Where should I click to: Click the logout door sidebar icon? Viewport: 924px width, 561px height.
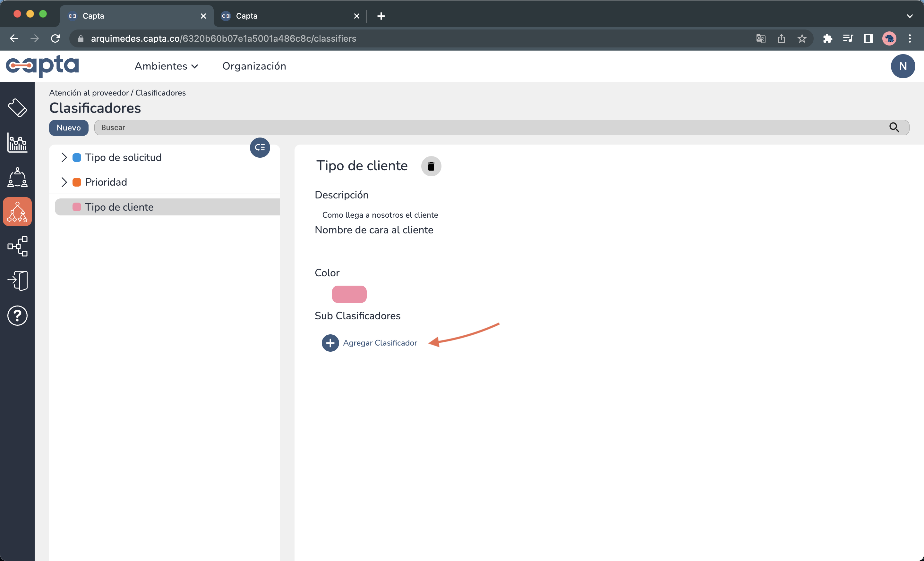pyautogui.click(x=17, y=281)
